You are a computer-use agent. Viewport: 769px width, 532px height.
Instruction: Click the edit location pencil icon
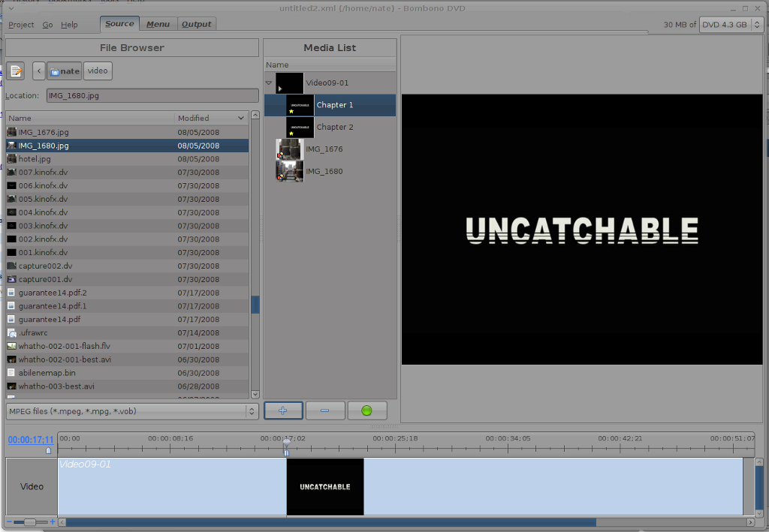[16, 71]
